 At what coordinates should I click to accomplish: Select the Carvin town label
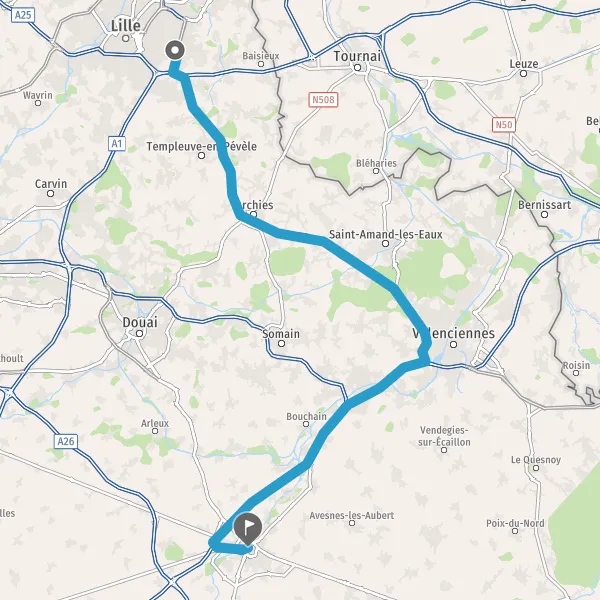coord(51,184)
